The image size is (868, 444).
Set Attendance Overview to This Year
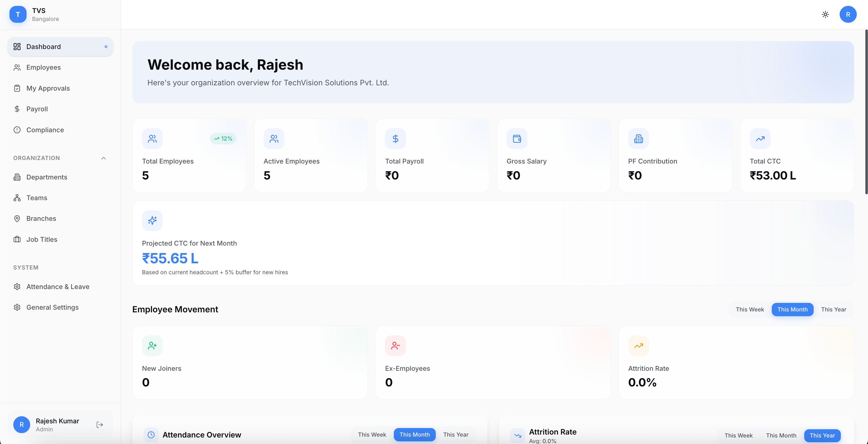pyautogui.click(x=456, y=435)
